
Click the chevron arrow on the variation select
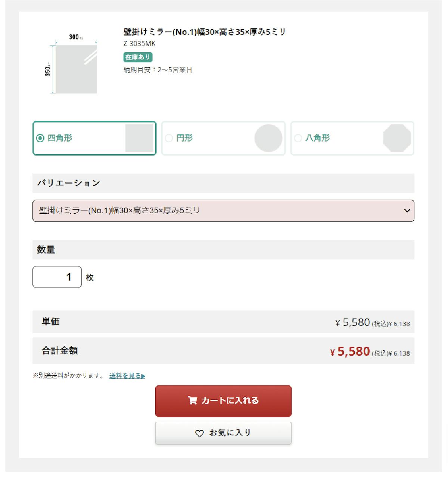click(407, 211)
